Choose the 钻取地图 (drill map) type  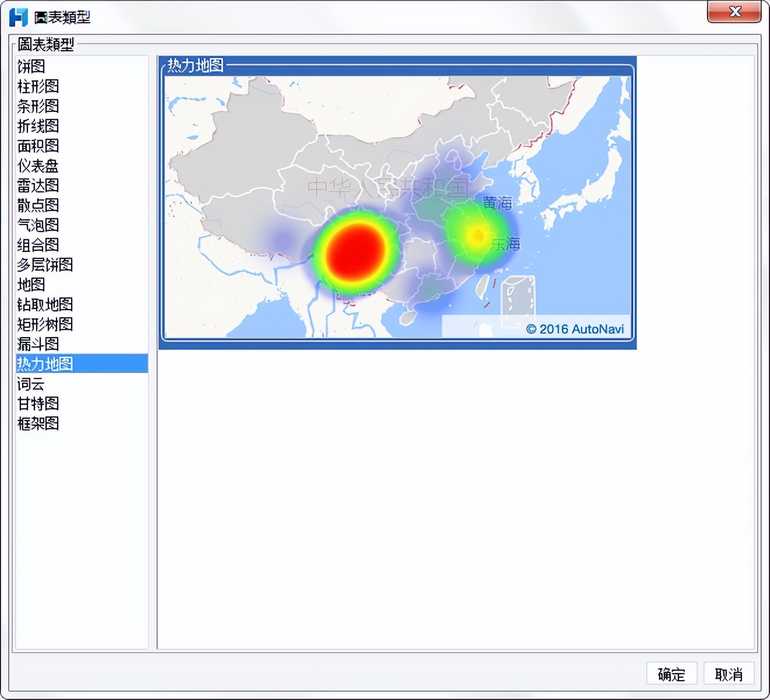point(44,305)
